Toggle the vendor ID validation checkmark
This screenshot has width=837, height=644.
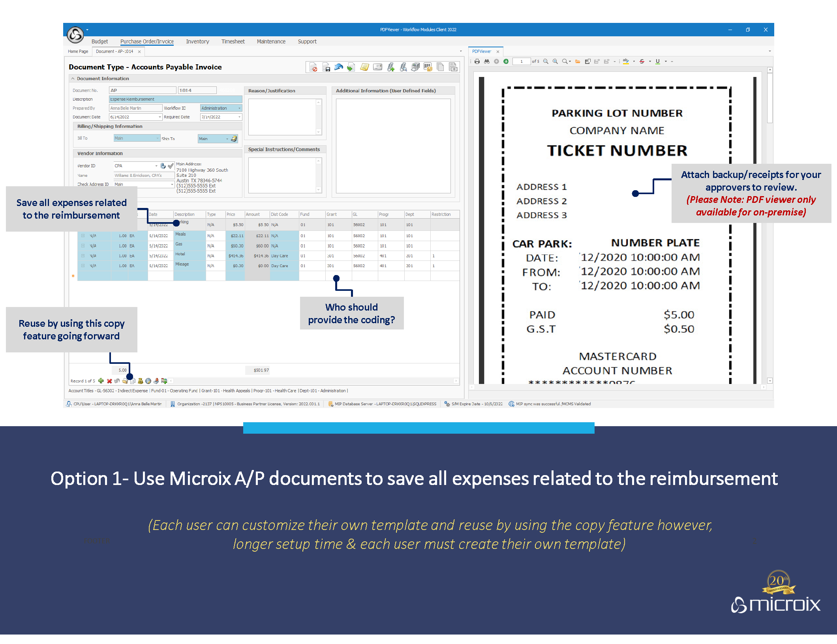171,166
